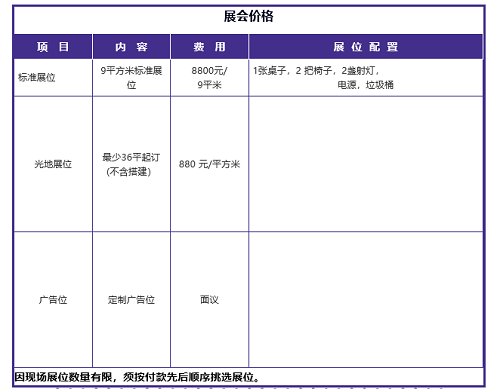Click the 最少36平起订 cell

(131, 164)
